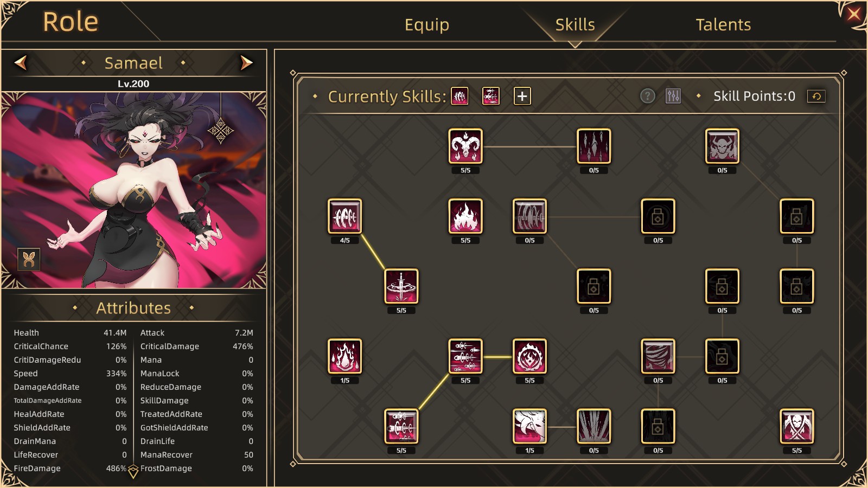The height and width of the screenshot is (488, 868).
Task: Click the flame skill at 5/5
Action: (x=465, y=216)
